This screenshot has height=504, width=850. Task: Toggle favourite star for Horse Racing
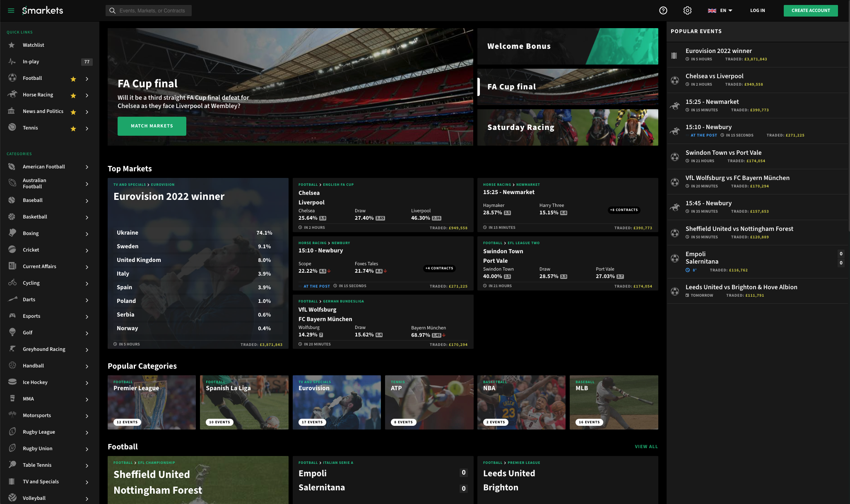coord(73,95)
